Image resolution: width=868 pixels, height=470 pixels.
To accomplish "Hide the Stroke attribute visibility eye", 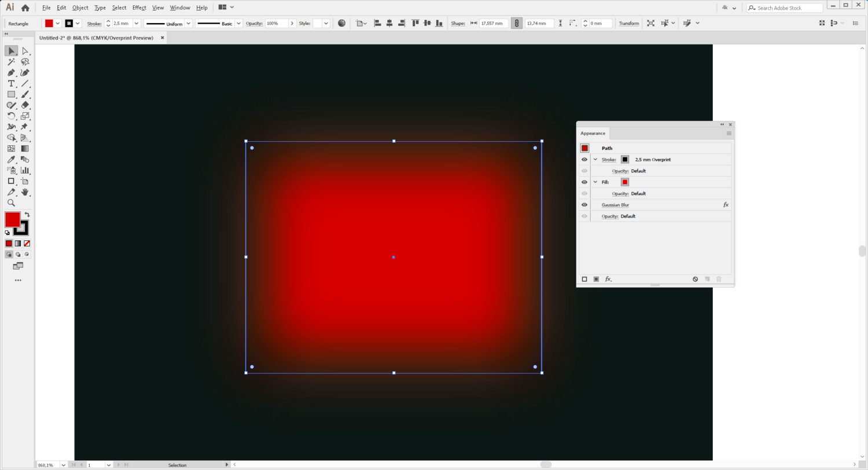I will 584,159.
